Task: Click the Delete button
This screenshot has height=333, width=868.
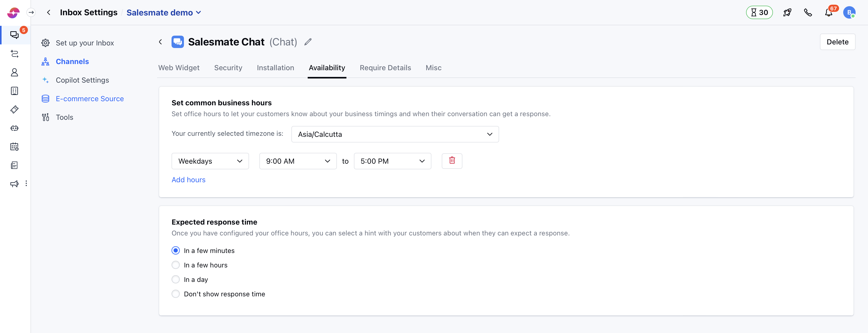Action: 837,42
